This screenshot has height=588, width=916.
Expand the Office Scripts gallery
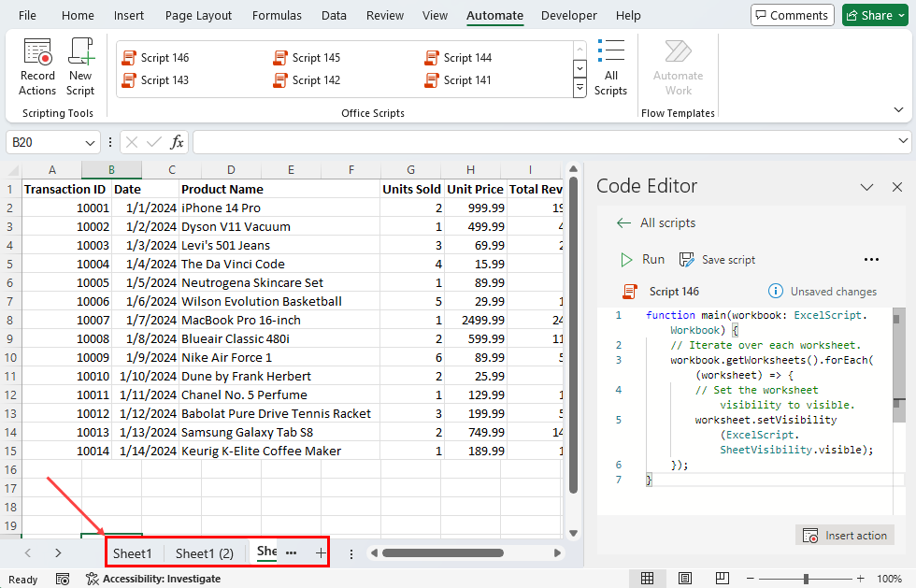coord(580,88)
